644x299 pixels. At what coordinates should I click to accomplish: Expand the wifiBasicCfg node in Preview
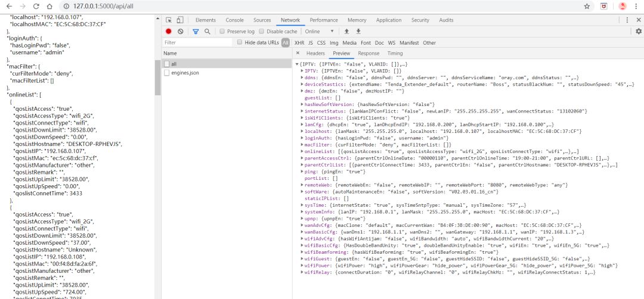[x=302, y=245]
